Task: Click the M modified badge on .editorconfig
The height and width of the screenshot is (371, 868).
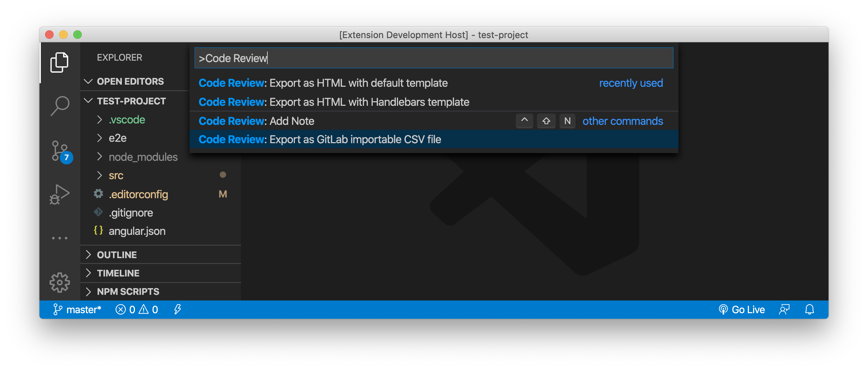Action: 223,194
